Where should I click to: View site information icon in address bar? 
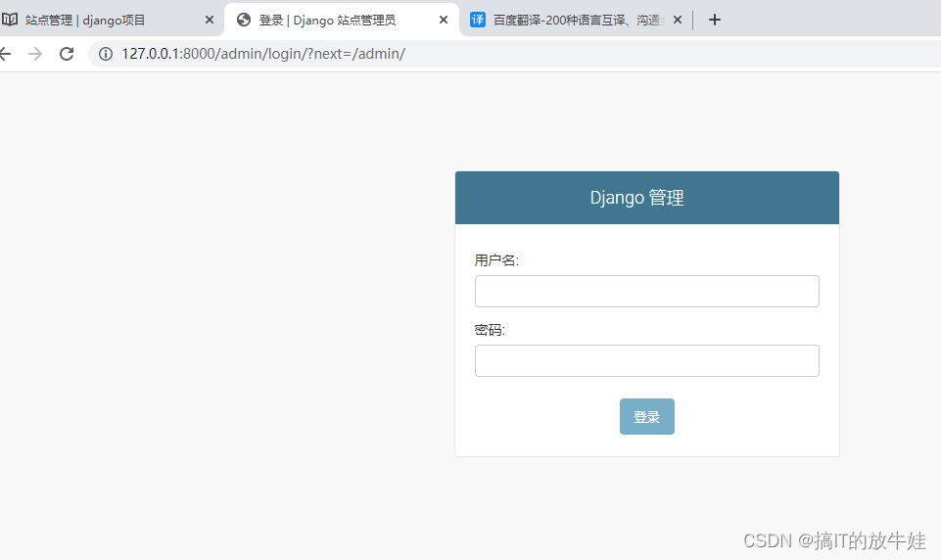pyautogui.click(x=106, y=54)
